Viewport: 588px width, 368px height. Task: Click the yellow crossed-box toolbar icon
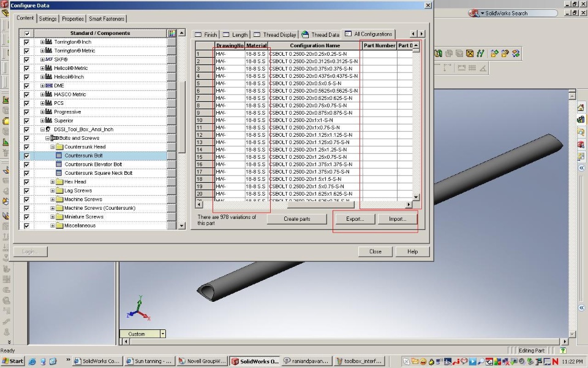coord(470,54)
